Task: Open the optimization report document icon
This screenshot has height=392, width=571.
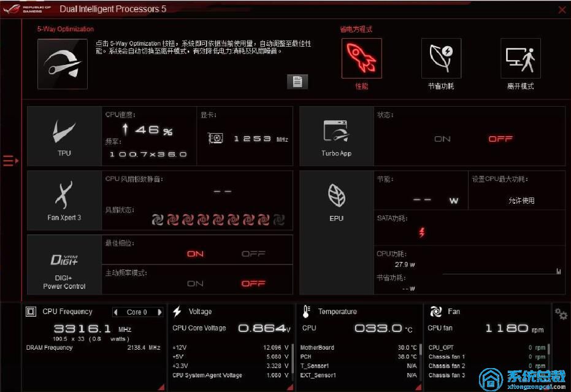Action: [x=297, y=82]
